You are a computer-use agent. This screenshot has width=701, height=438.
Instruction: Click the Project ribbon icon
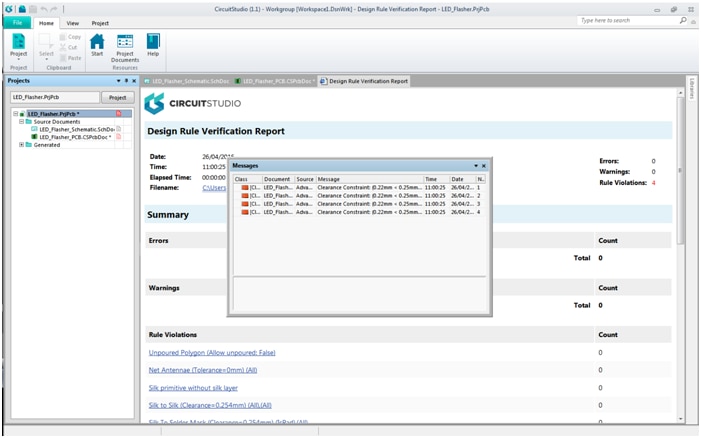pyautogui.click(x=18, y=47)
